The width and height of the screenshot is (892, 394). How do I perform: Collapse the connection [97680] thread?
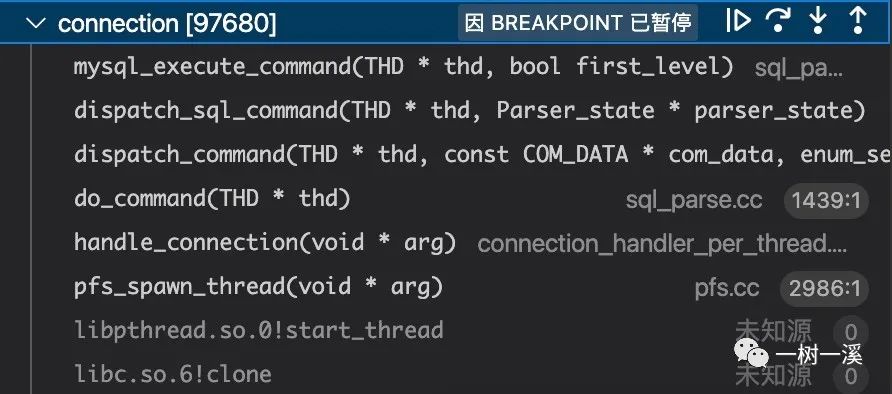(36, 23)
